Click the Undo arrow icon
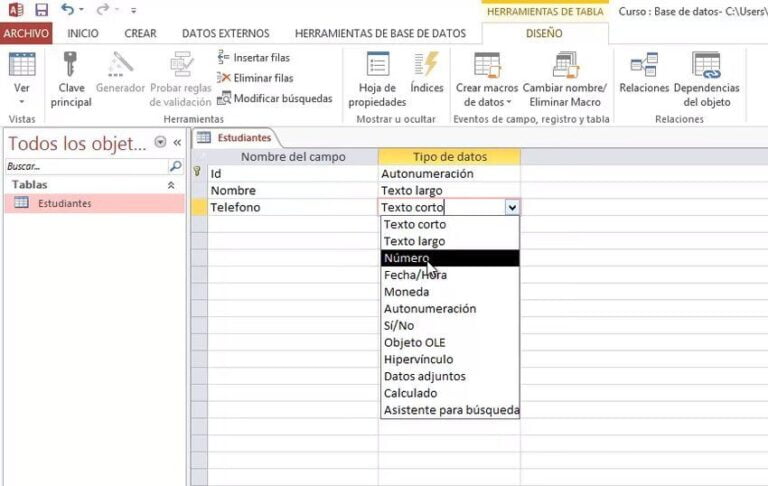Viewport: 768px width, 486px height. coord(67,9)
